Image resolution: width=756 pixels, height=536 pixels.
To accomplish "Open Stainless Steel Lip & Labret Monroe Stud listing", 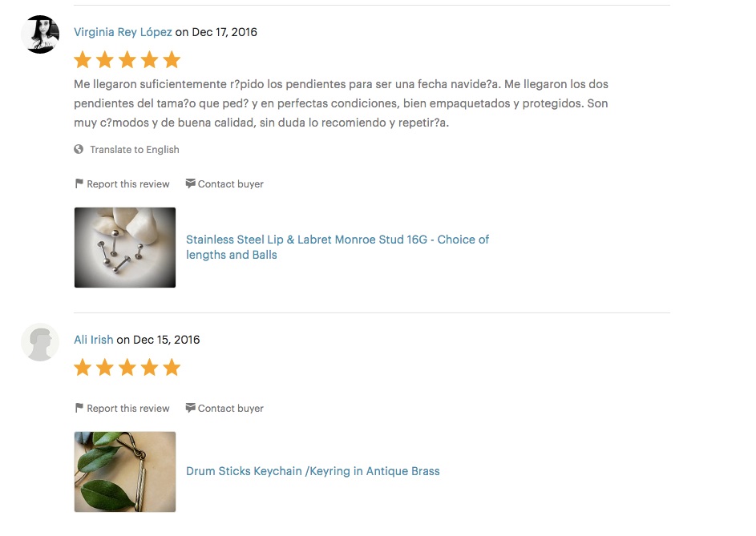I will [x=338, y=247].
